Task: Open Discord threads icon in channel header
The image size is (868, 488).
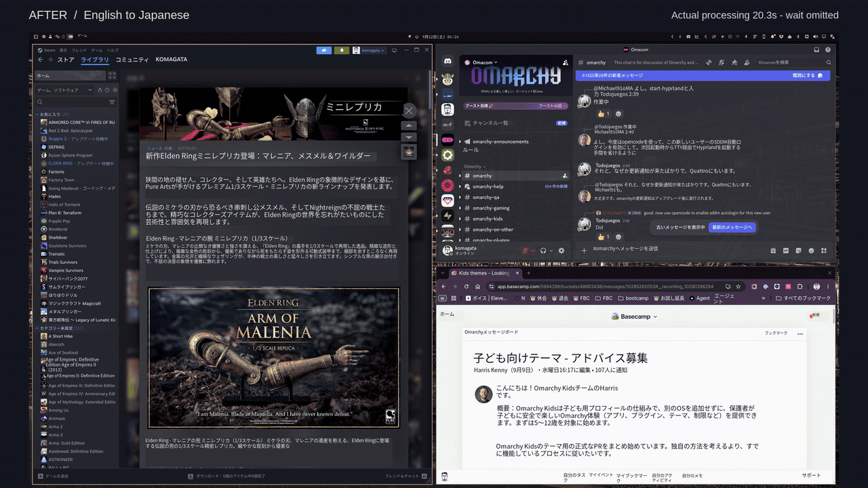Action: coord(708,62)
